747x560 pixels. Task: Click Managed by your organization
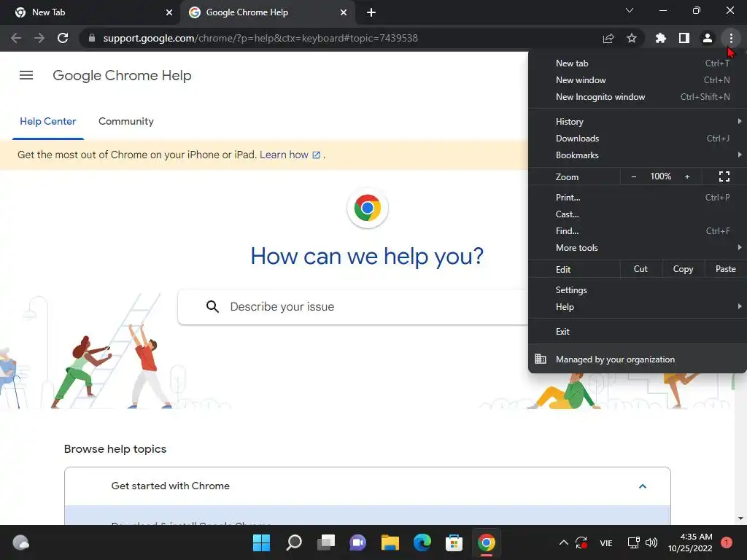point(638,359)
